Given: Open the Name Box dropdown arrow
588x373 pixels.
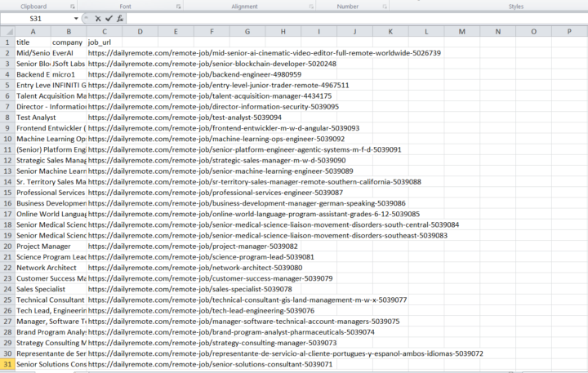Looking at the screenshot, I should tap(76, 19).
